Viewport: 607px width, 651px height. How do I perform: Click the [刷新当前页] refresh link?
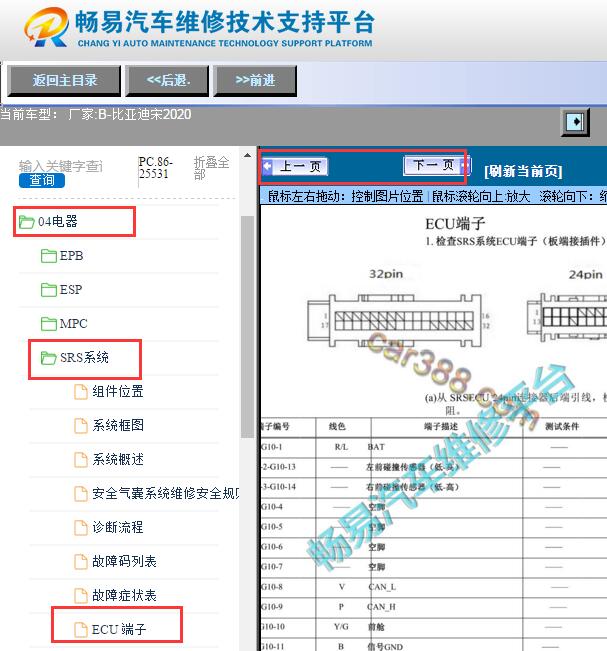(523, 171)
